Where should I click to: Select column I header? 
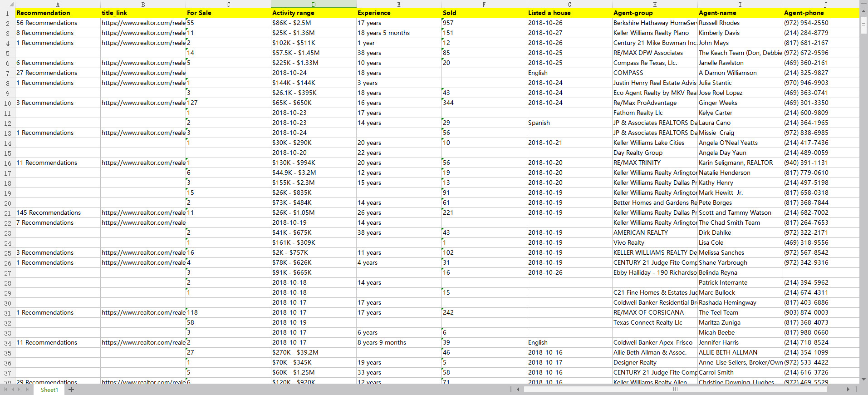[740, 4]
